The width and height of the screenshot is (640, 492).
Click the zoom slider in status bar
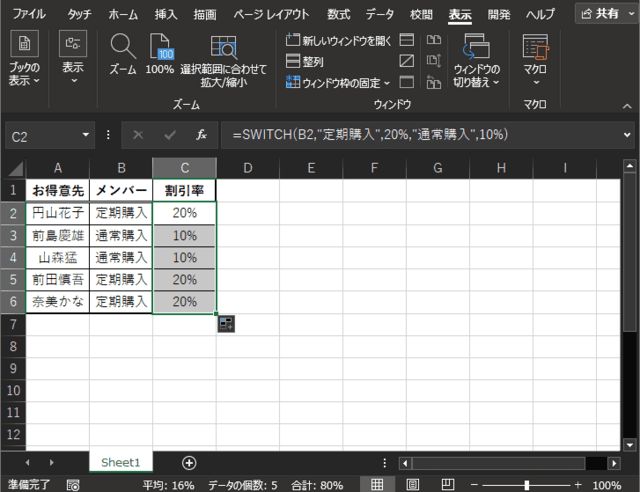pyautogui.click(x=526, y=484)
